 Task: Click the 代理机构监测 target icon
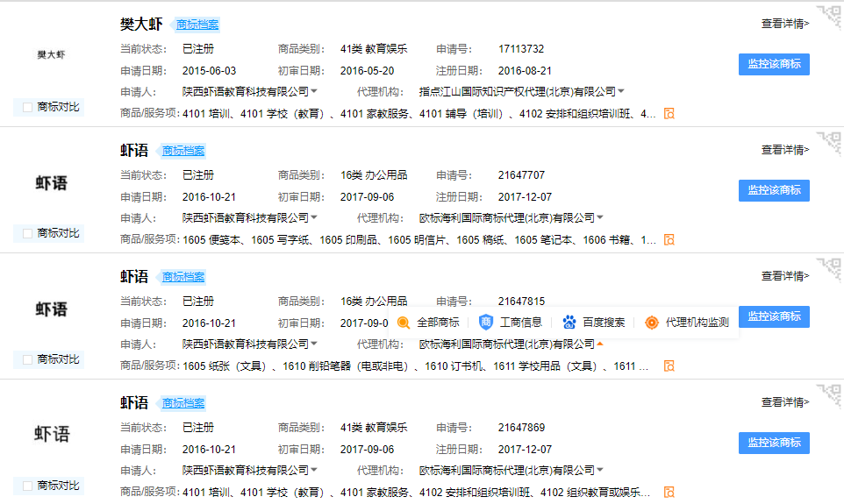[x=652, y=323]
